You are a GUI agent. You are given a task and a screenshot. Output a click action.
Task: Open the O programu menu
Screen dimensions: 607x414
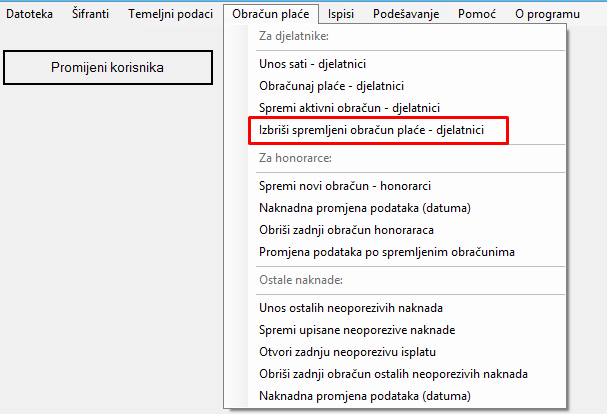coord(547,15)
